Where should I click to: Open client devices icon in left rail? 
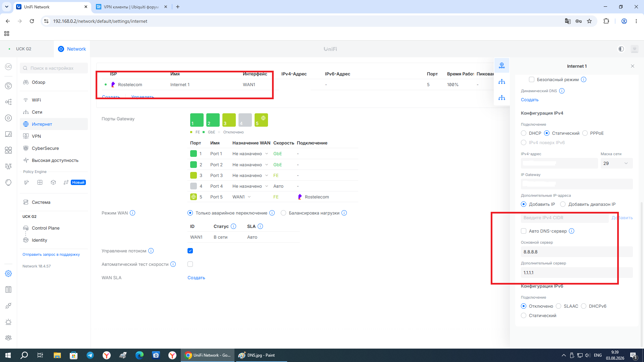point(8,134)
